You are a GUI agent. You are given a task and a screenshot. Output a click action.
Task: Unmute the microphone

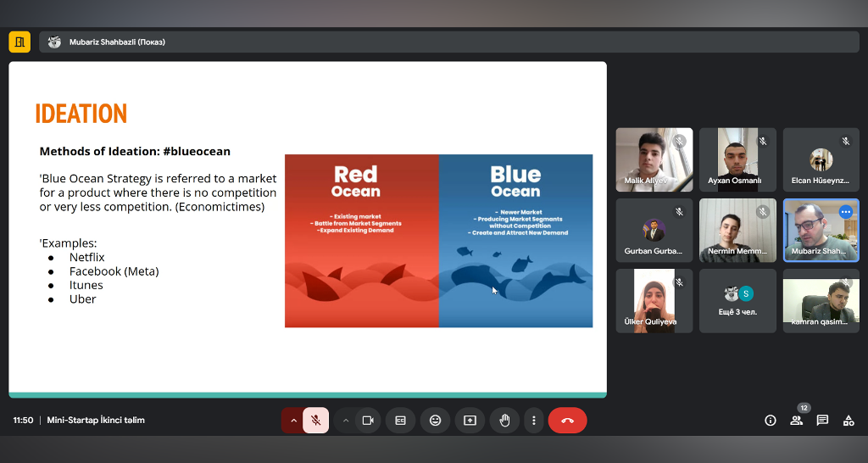click(315, 421)
